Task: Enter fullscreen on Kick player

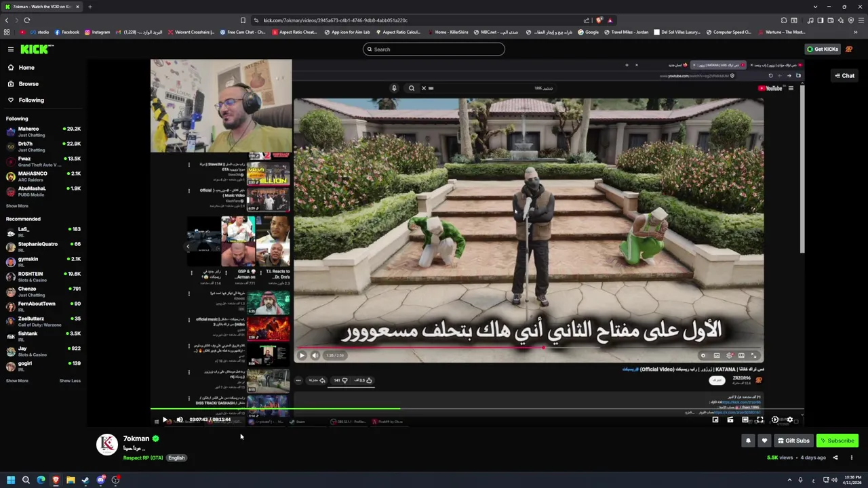Action: click(x=760, y=420)
